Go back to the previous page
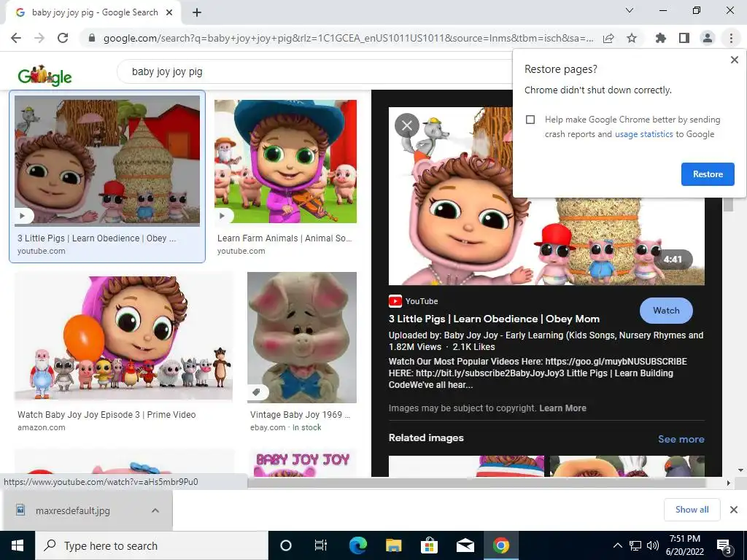 click(x=16, y=38)
